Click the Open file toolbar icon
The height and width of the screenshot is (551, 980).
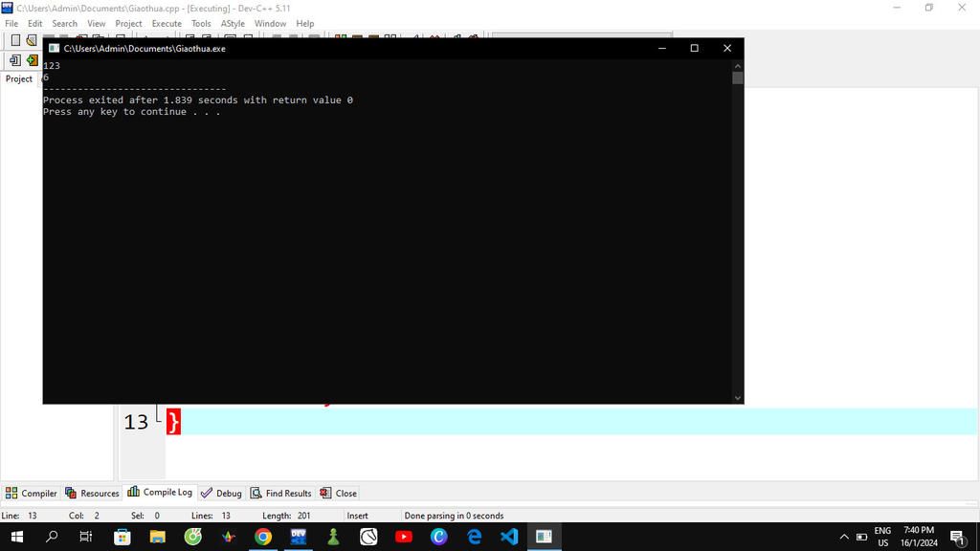click(x=32, y=40)
